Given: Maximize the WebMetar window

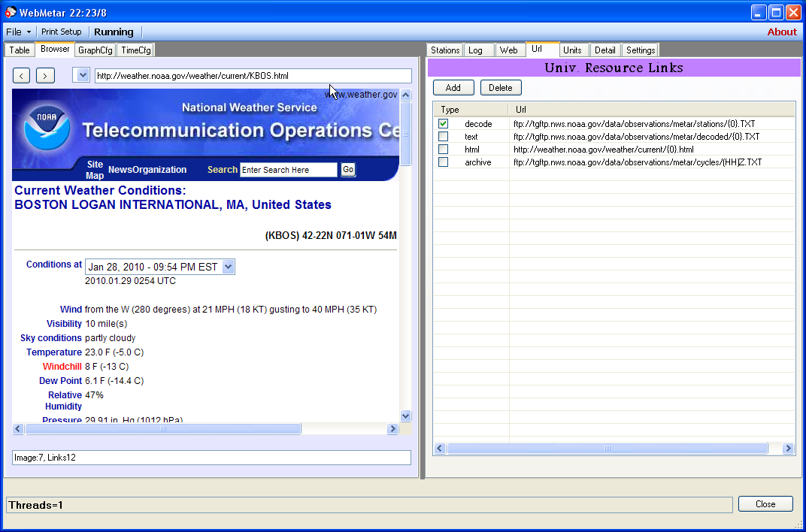Looking at the screenshot, I should pos(776,12).
